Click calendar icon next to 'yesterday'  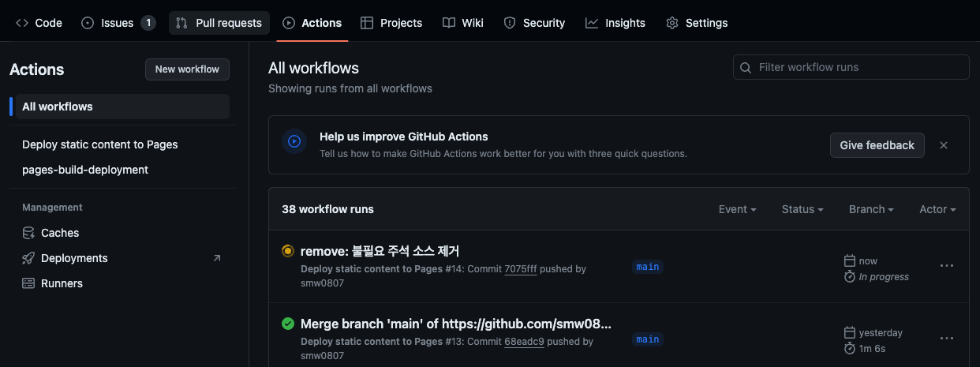850,332
